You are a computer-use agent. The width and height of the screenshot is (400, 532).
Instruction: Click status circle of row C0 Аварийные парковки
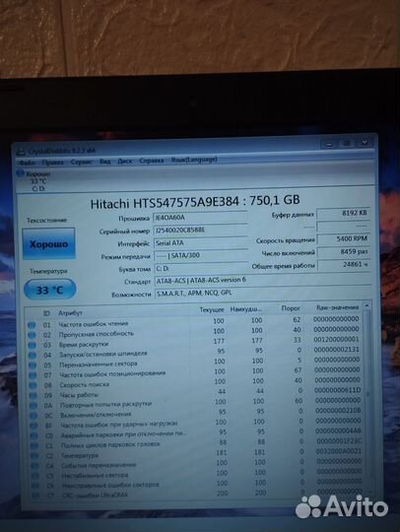34,436
